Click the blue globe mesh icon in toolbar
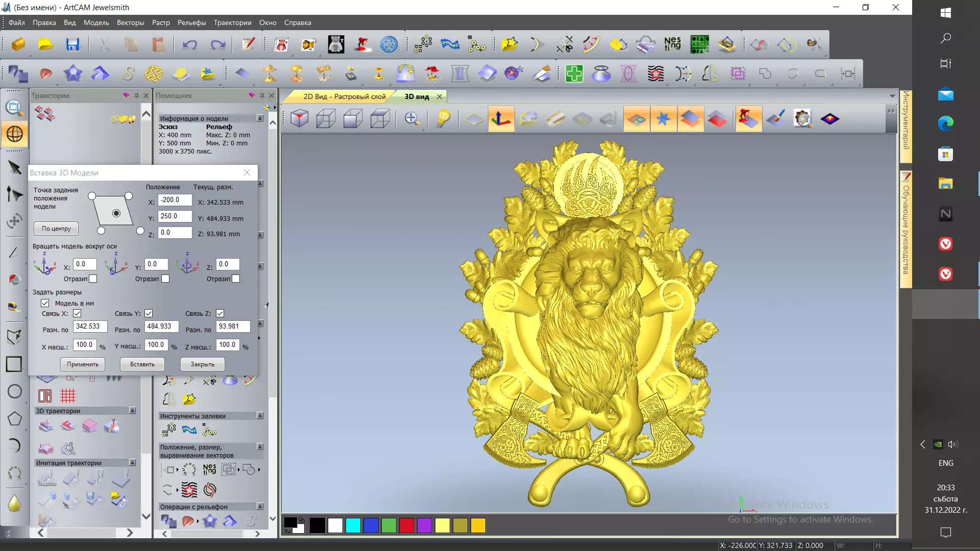This screenshot has height=551, width=980. [389, 44]
